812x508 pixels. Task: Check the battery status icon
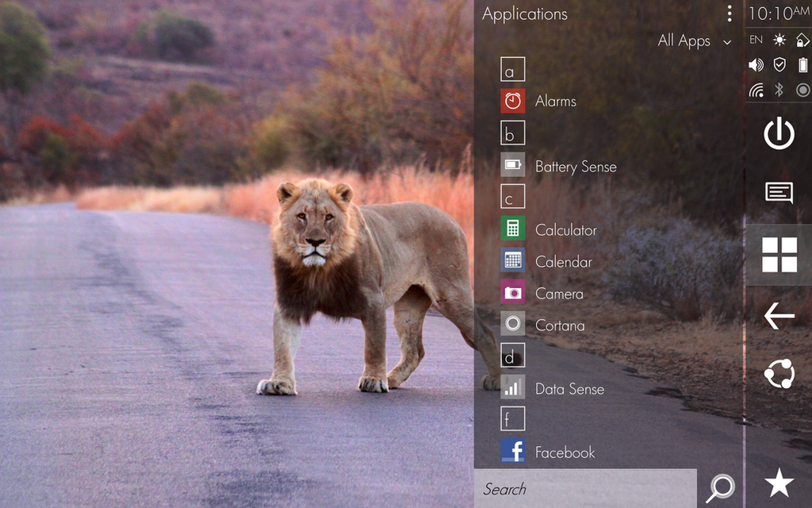coord(802,65)
